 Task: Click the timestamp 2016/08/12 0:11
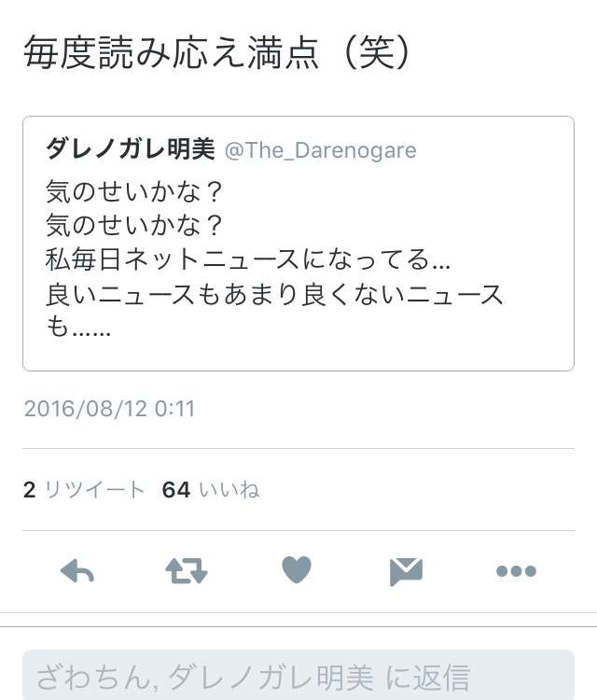109,409
